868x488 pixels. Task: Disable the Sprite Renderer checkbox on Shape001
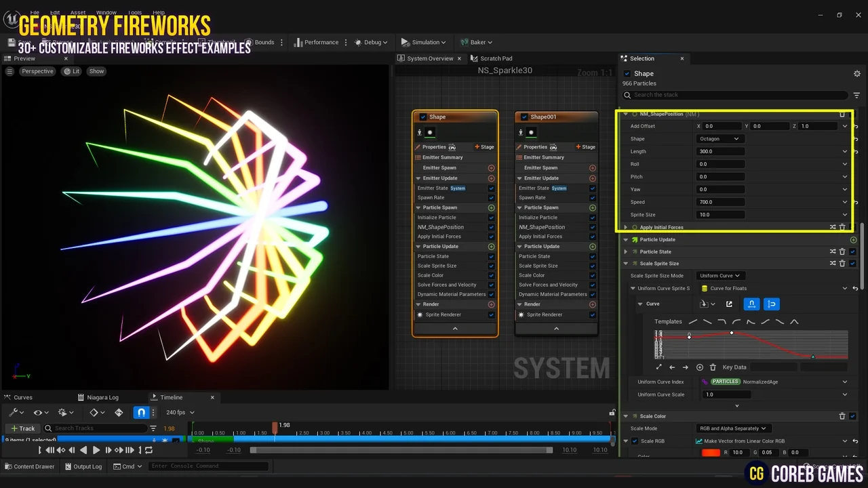coord(592,314)
